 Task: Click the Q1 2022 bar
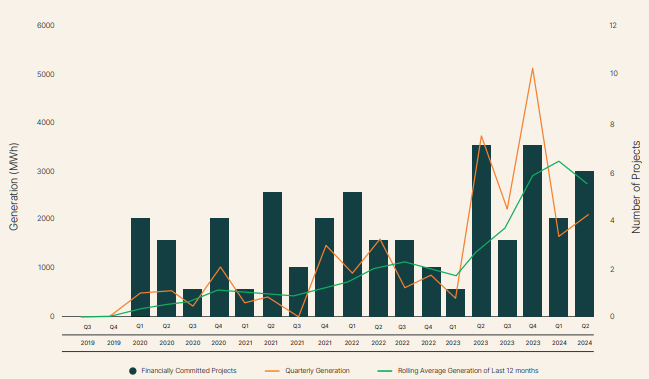click(x=352, y=254)
